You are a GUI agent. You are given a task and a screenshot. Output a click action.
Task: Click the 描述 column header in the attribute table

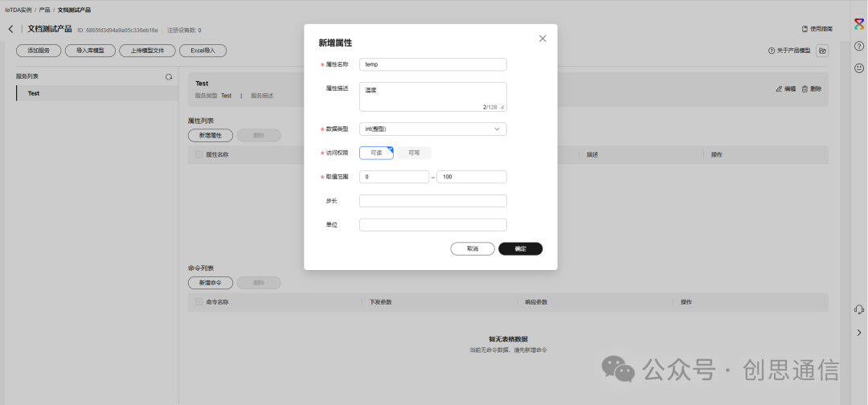[x=592, y=155]
